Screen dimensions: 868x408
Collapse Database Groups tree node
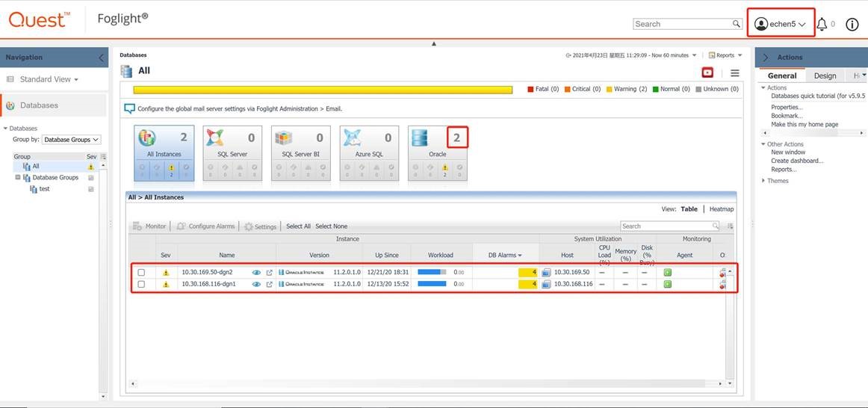(17, 177)
